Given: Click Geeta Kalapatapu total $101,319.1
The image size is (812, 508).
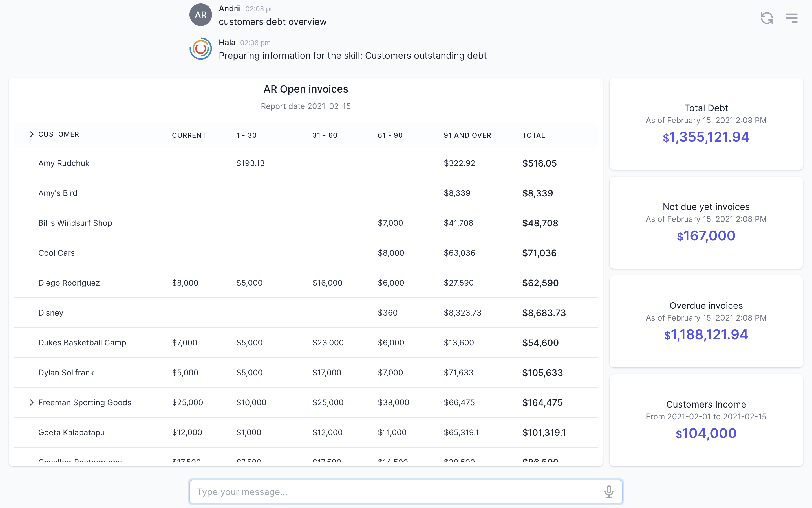Looking at the screenshot, I should 544,432.
